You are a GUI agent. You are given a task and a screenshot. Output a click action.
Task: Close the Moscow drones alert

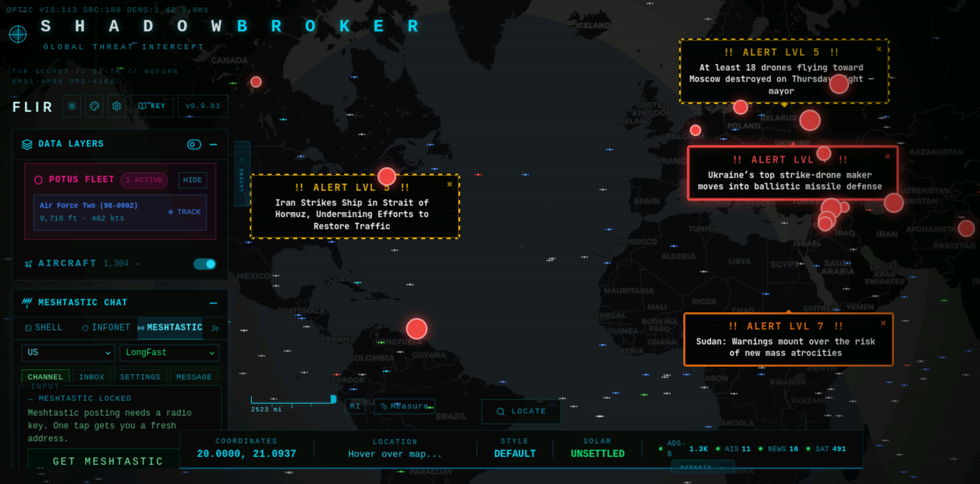[x=879, y=49]
